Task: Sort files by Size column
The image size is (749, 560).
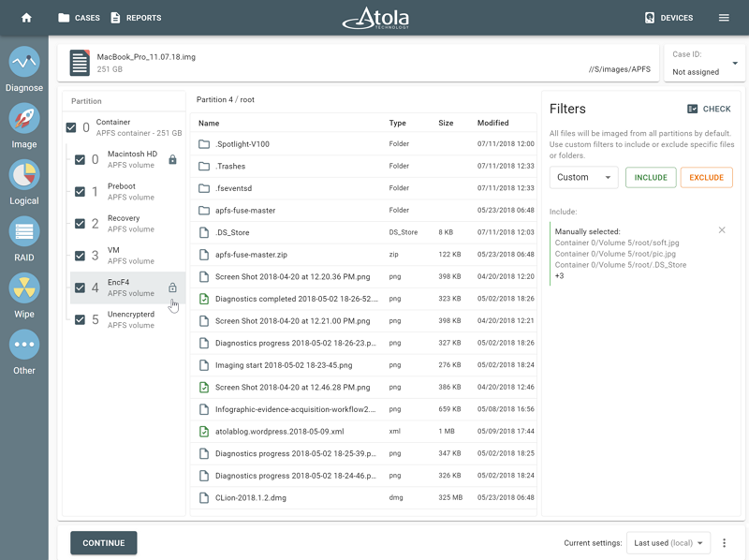Action: click(x=446, y=123)
